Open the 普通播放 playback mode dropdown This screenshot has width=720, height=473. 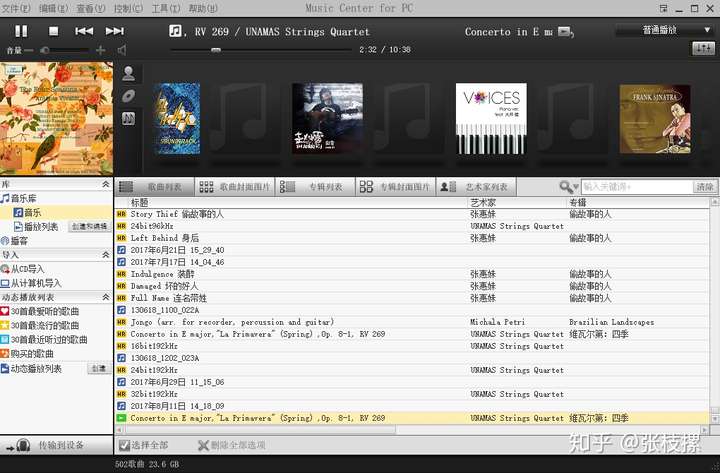[664, 30]
